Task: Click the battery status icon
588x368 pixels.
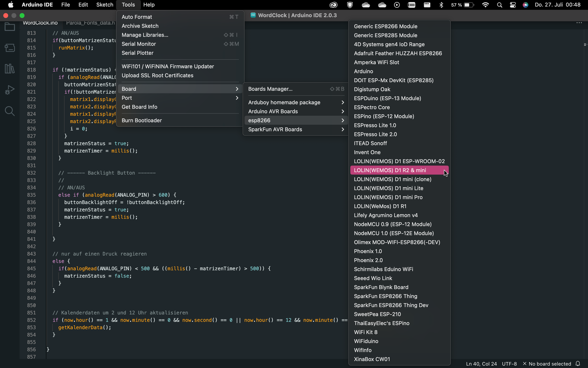Action: (x=469, y=5)
